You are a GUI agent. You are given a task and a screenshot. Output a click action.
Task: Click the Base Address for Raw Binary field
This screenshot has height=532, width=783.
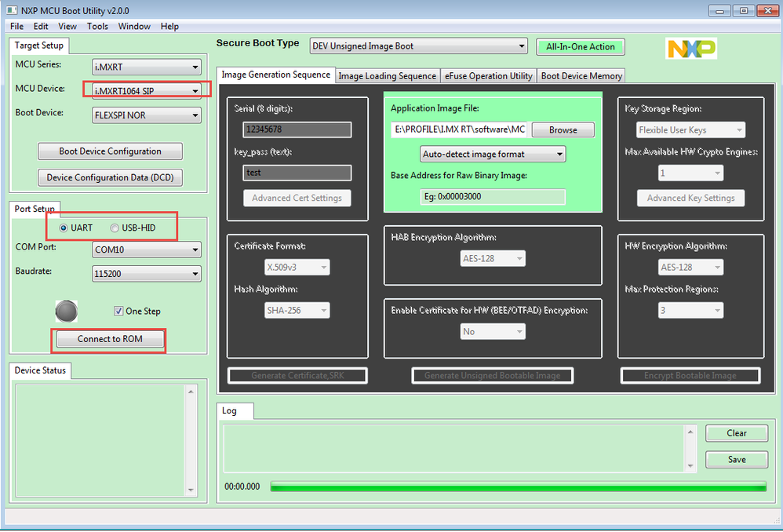coord(493,197)
